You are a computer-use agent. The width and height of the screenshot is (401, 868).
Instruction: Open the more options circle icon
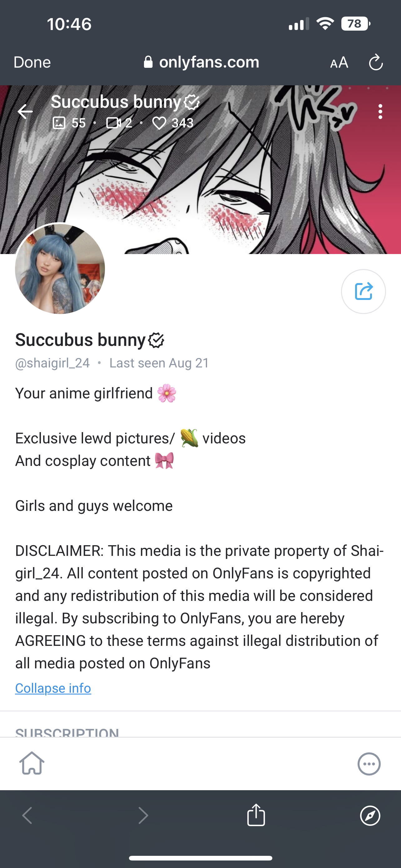coord(369,764)
